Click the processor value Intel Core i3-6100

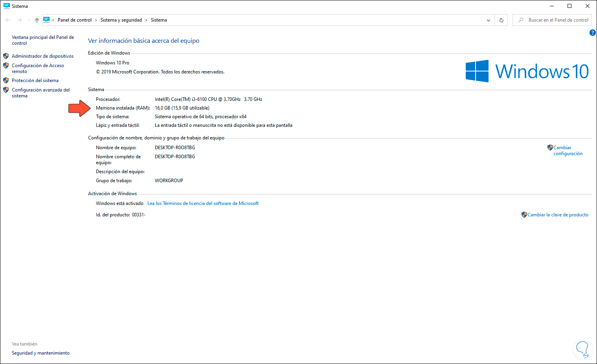[208, 99]
